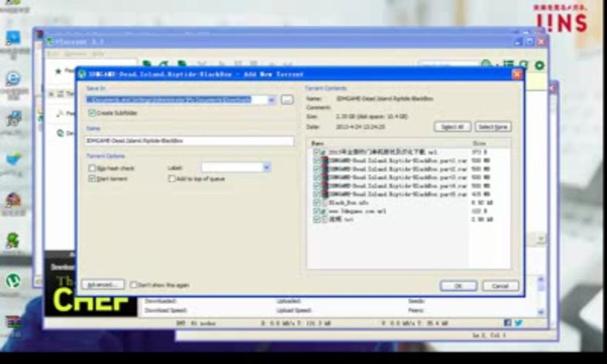Click the Cancel button
Image resolution: width=607 pixels, height=364 pixels.
coord(500,286)
